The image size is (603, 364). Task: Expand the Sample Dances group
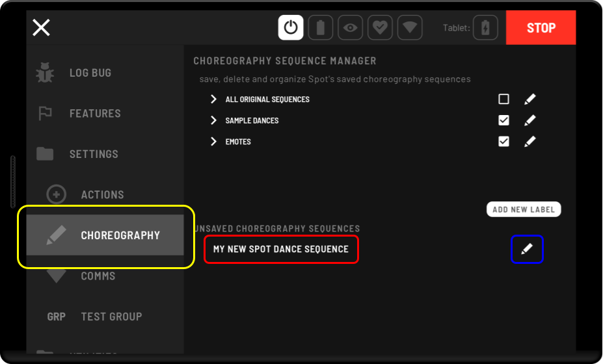[213, 120]
